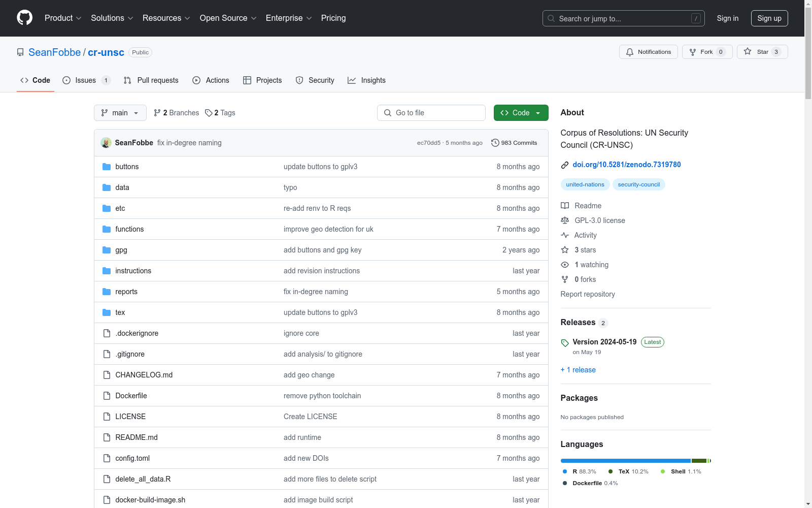Click the Sign in link

pyautogui.click(x=728, y=18)
